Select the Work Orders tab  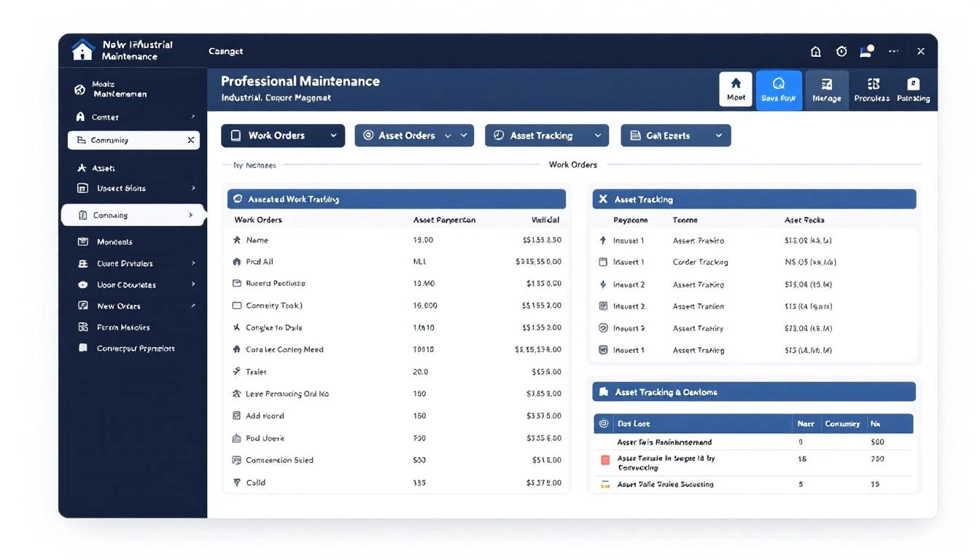(282, 135)
